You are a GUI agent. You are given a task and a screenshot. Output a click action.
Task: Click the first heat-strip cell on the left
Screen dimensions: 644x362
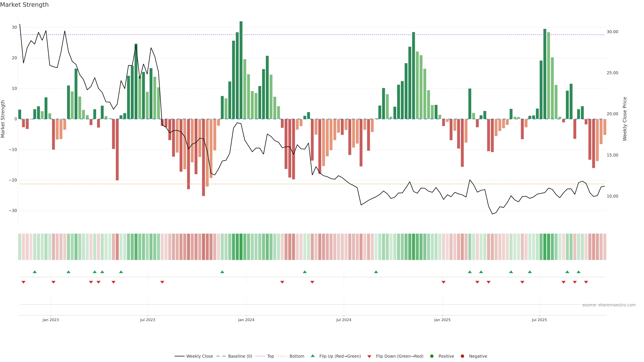20,247
